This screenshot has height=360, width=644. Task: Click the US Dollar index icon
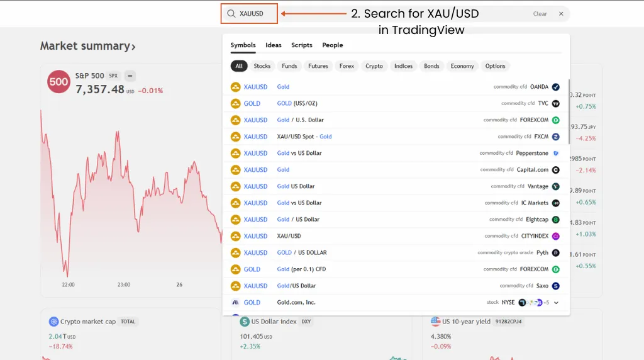point(245,322)
